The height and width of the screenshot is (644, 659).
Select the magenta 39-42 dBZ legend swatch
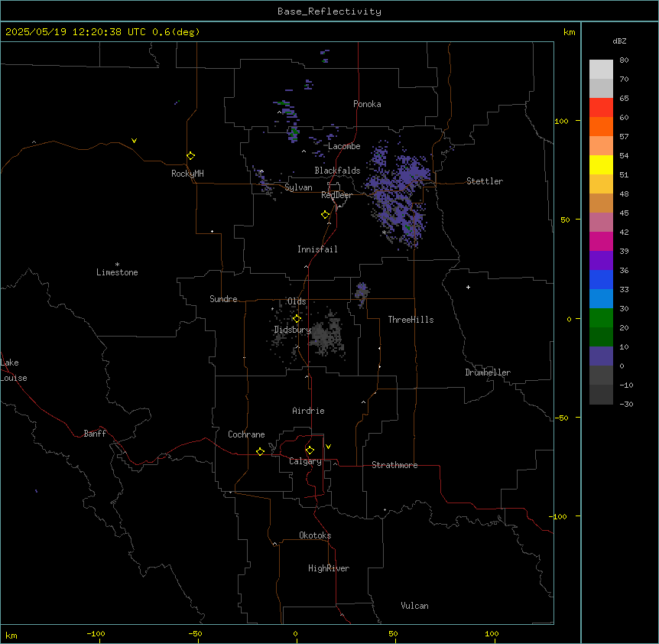pyautogui.click(x=601, y=241)
